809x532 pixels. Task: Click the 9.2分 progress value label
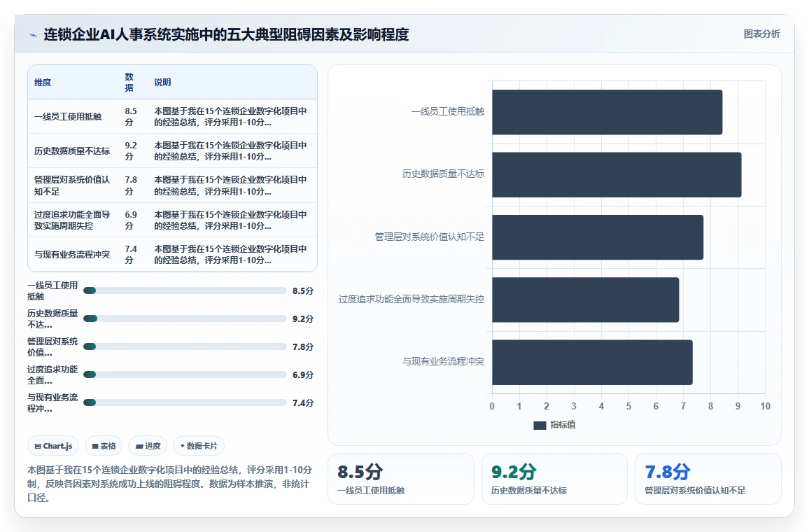(303, 319)
